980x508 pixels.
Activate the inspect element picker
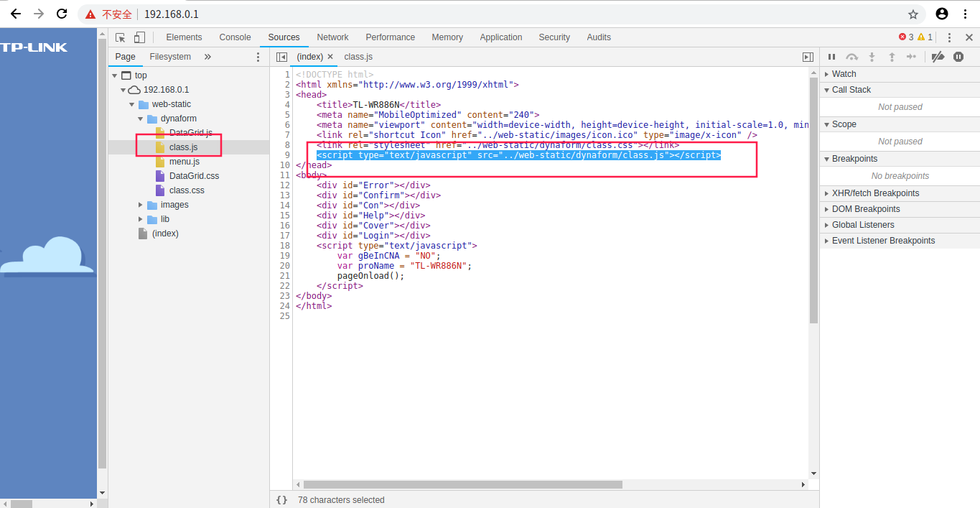[x=120, y=37]
